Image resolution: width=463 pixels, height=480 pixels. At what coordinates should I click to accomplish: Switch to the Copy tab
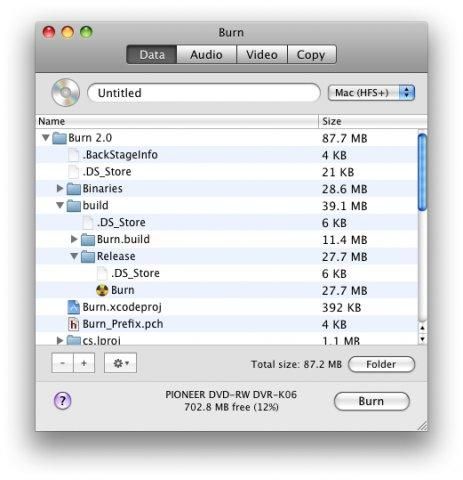pyautogui.click(x=311, y=54)
